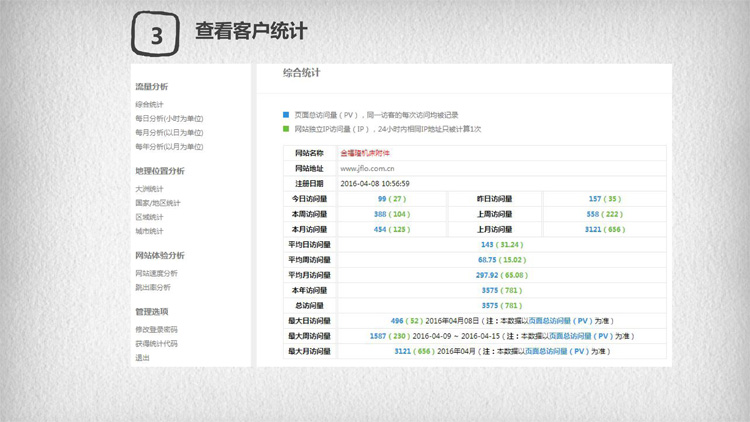Image resolution: width=750 pixels, height=422 pixels.
Task: Select 区域统计 in sidebar
Action: pos(150,217)
